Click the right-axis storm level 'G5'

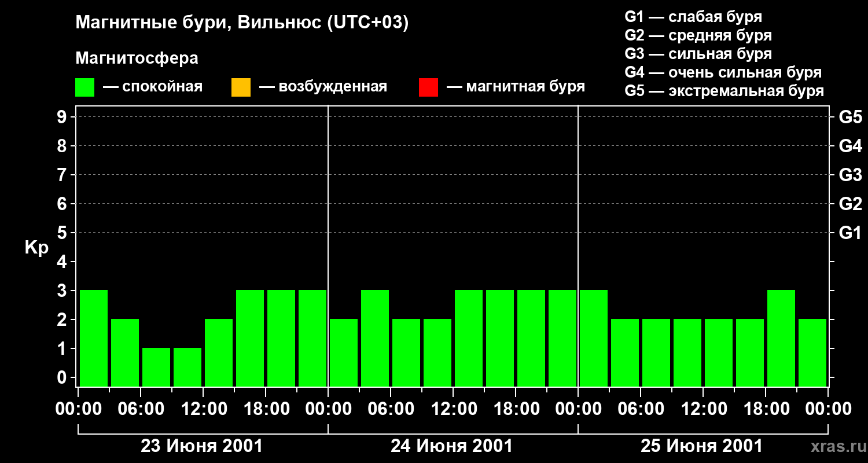(850, 117)
